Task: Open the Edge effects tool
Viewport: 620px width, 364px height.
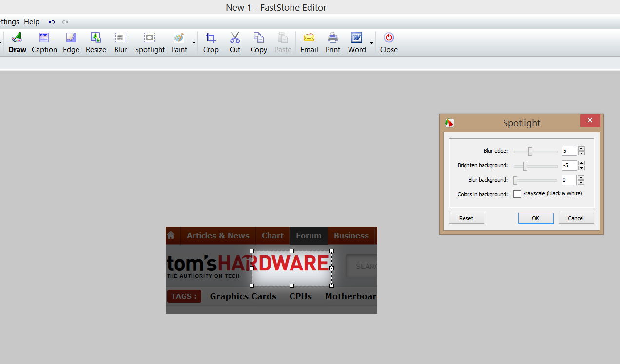Action: point(71,43)
